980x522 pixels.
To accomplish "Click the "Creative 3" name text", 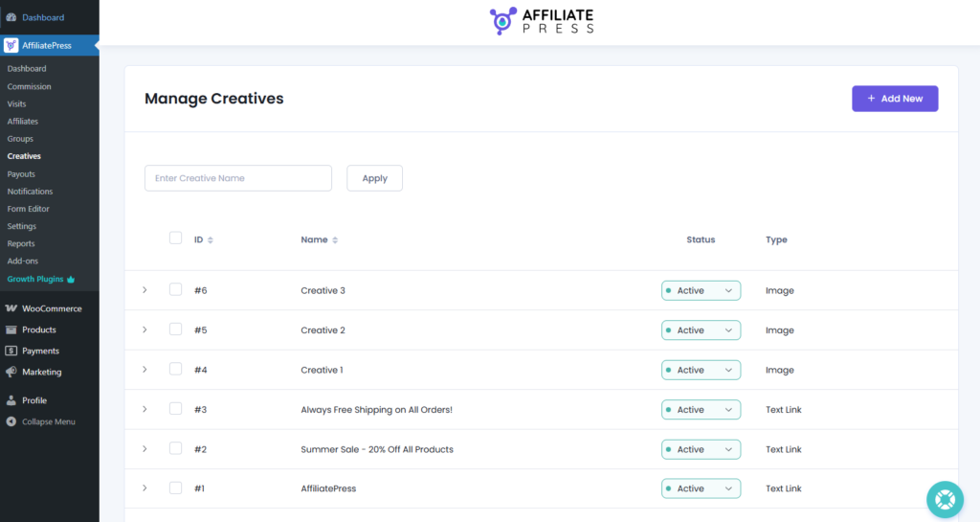I will [323, 291].
